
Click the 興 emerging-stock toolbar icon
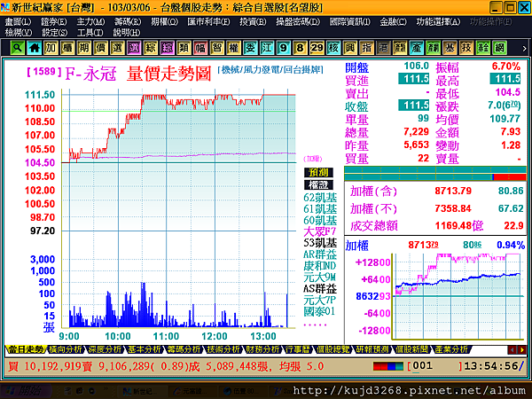[350, 48]
